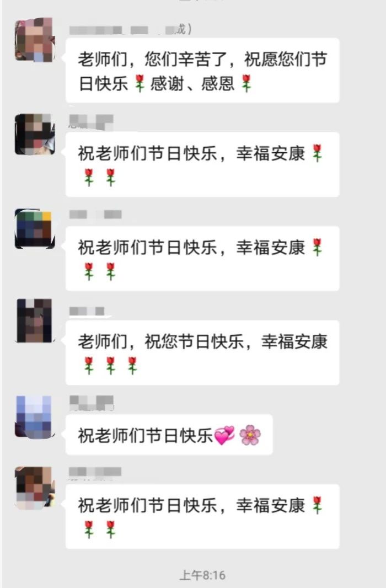Click the blurred name above the hearts message

tap(92, 403)
